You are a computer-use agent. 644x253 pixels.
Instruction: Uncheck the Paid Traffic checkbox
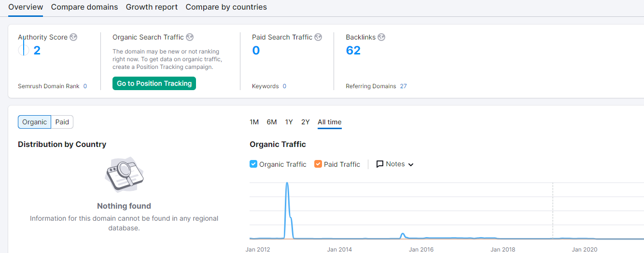[318, 164]
